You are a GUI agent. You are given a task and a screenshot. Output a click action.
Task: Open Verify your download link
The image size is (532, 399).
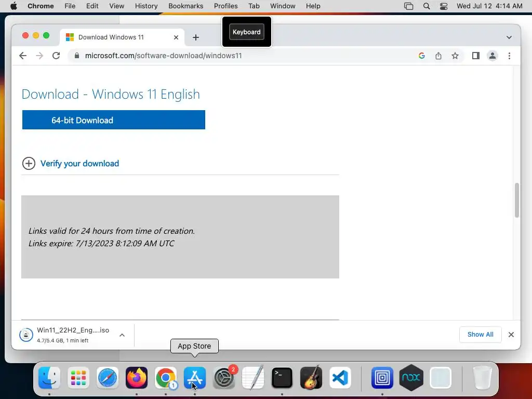click(79, 164)
